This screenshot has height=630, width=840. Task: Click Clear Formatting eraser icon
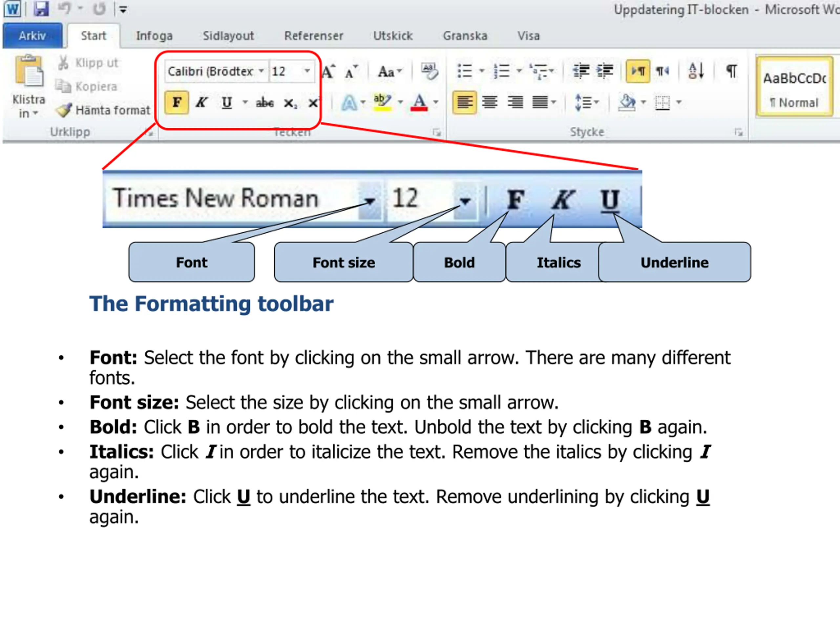click(x=430, y=72)
